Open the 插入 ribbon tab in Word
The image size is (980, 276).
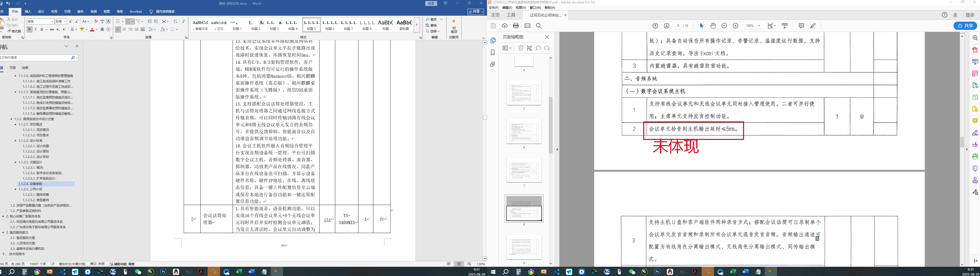click(x=28, y=11)
